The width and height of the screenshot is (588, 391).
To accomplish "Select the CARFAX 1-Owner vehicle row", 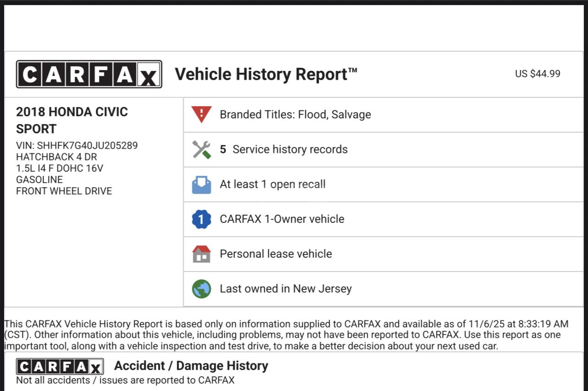I will 282,219.
